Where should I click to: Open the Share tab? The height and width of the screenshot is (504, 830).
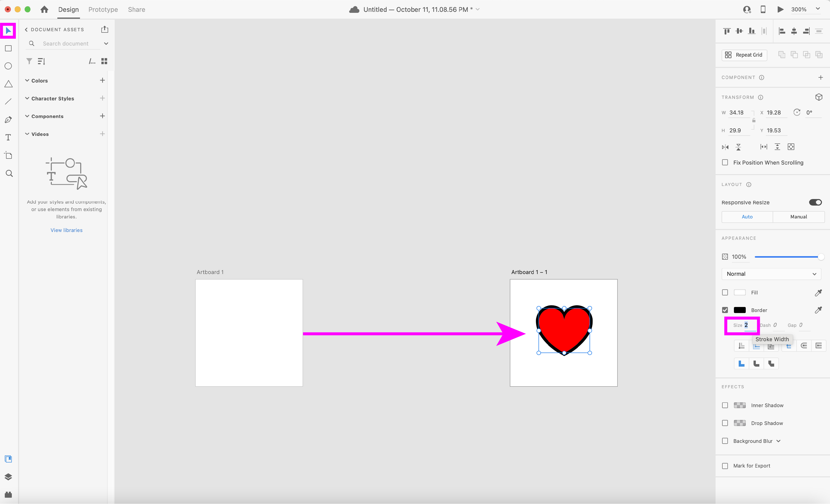pos(136,9)
